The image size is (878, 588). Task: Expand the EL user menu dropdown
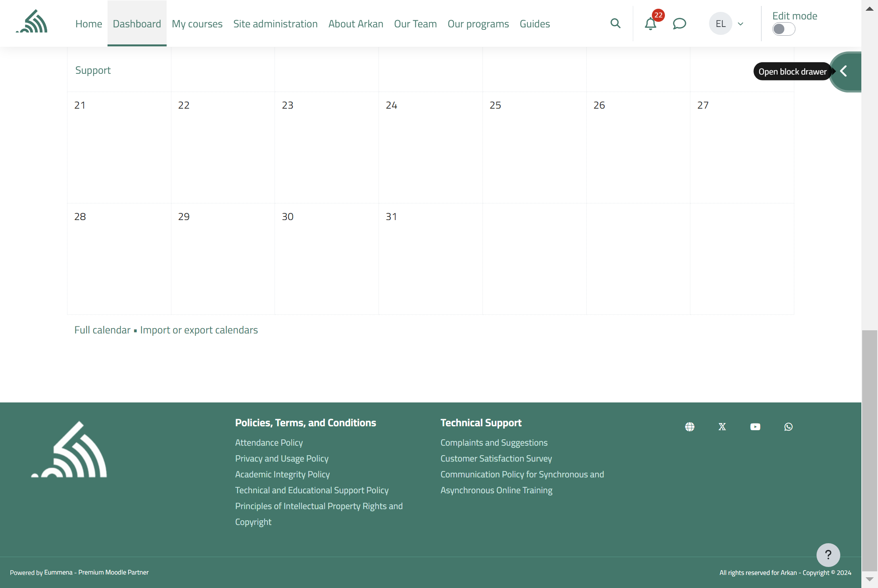[726, 24]
